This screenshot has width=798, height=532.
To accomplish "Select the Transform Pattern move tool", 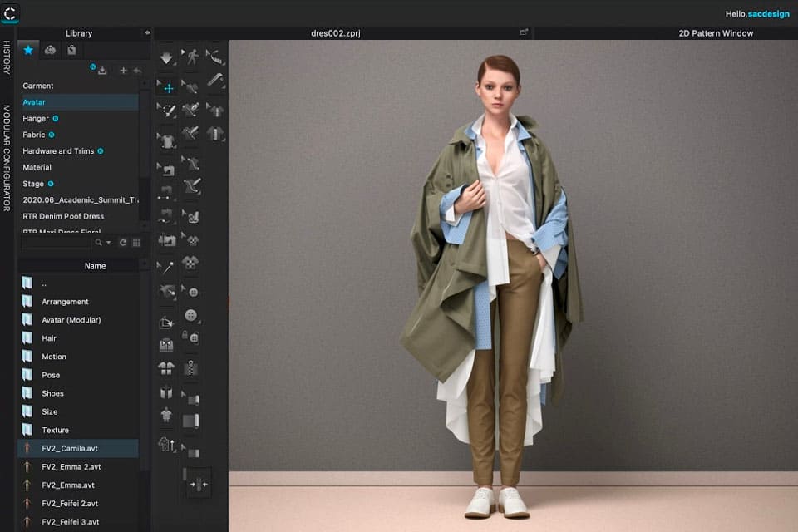I will [168, 88].
